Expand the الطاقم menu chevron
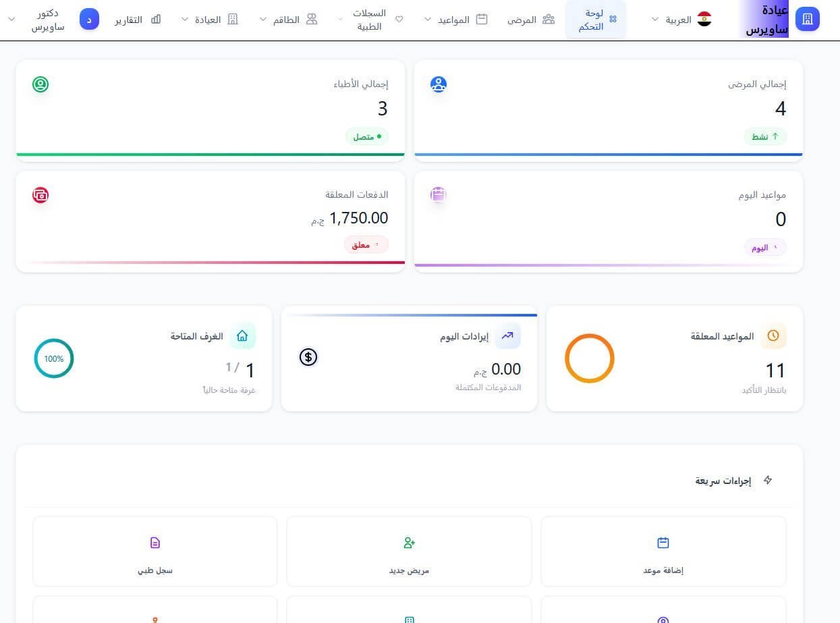Image resolution: width=840 pixels, height=623 pixels. coord(263,20)
